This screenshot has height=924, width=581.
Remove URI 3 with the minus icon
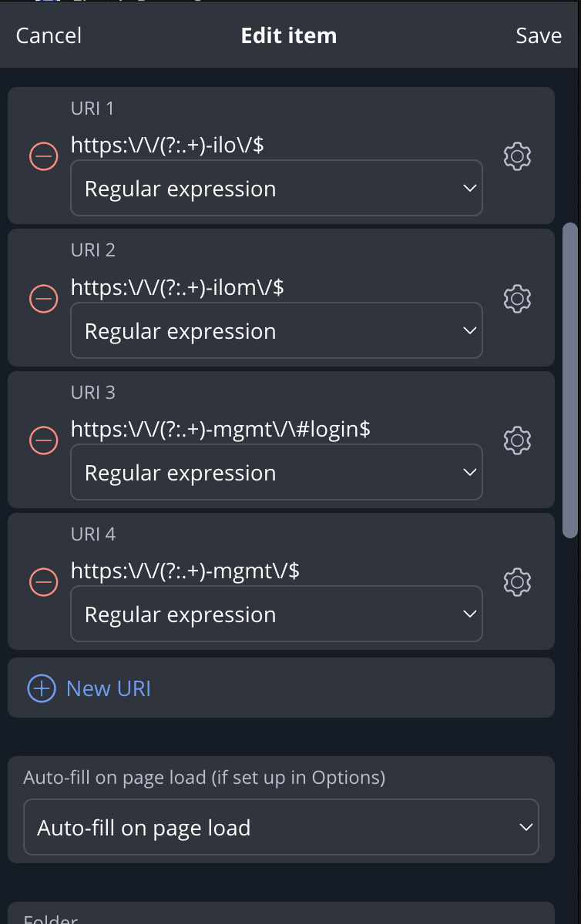43,440
